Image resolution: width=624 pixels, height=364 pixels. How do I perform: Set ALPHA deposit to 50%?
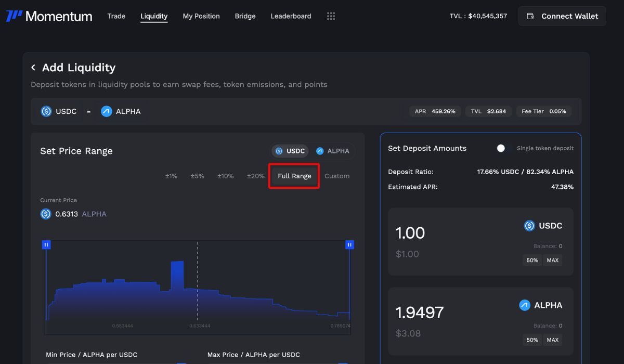click(532, 340)
